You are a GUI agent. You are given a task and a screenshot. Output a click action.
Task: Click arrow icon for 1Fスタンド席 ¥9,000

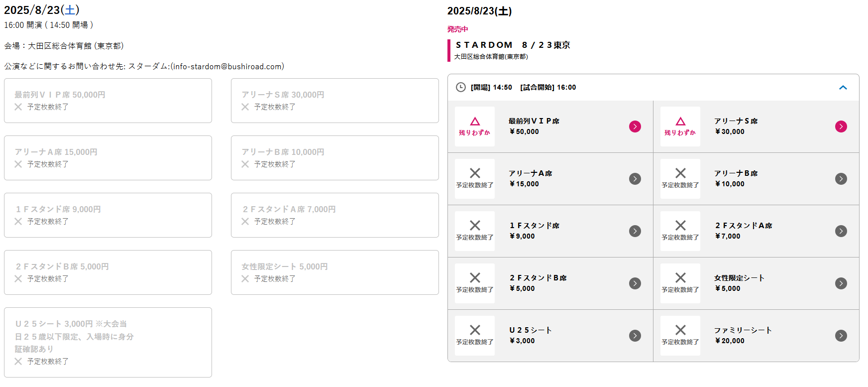(x=635, y=231)
